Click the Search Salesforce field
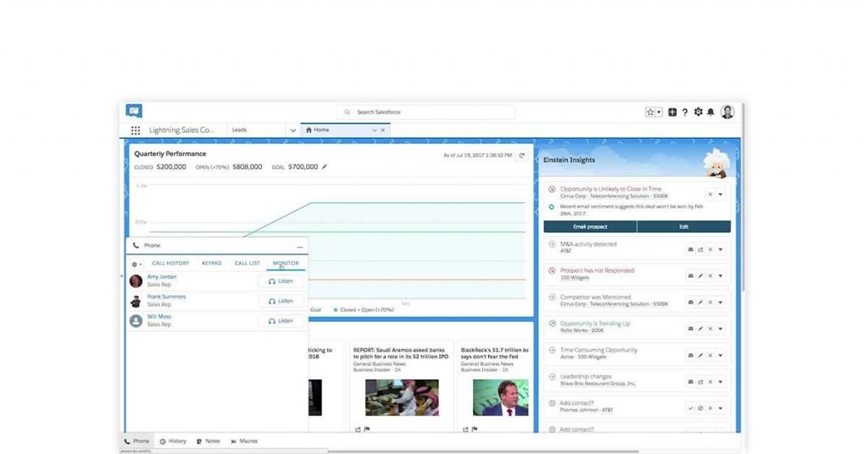Image resolution: width=868 pixels, height=454 pixels. 428,112
